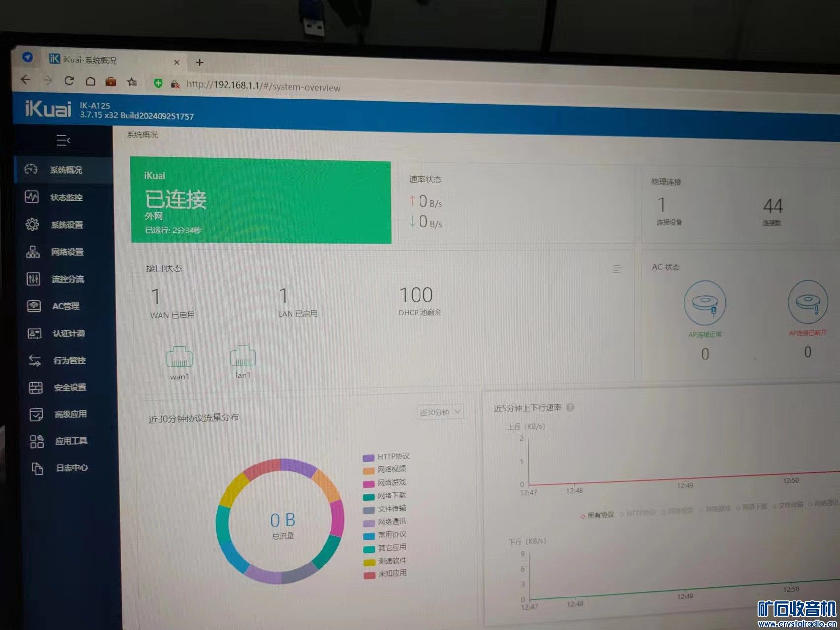This screenshot has width=840, height=630.
Task: Open the briefcase toolbox icon in browser toolbar
Action: point(111,82)
